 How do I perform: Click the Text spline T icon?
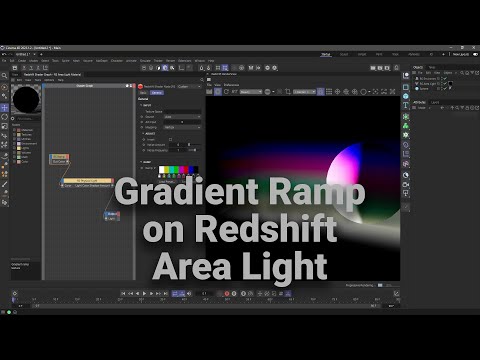point(406,106)
